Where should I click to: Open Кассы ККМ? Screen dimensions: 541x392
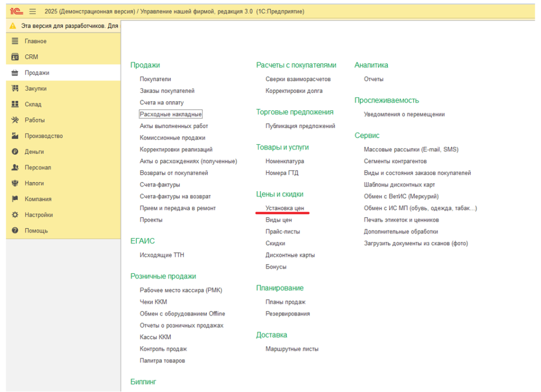(155, 337)
